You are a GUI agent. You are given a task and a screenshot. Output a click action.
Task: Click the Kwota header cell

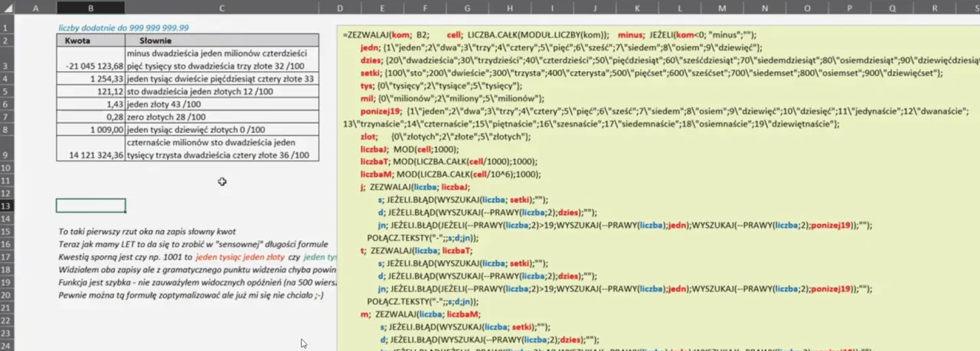coord(80,41)
